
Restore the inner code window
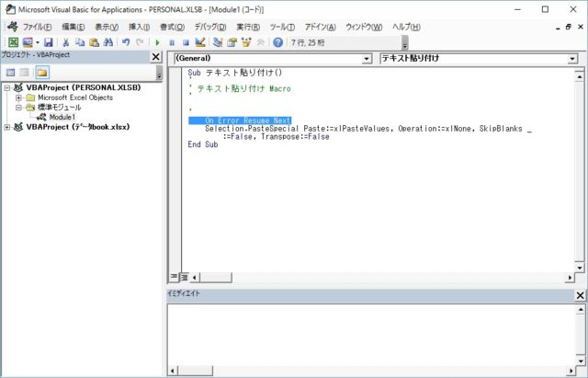(x=569, y=27)
